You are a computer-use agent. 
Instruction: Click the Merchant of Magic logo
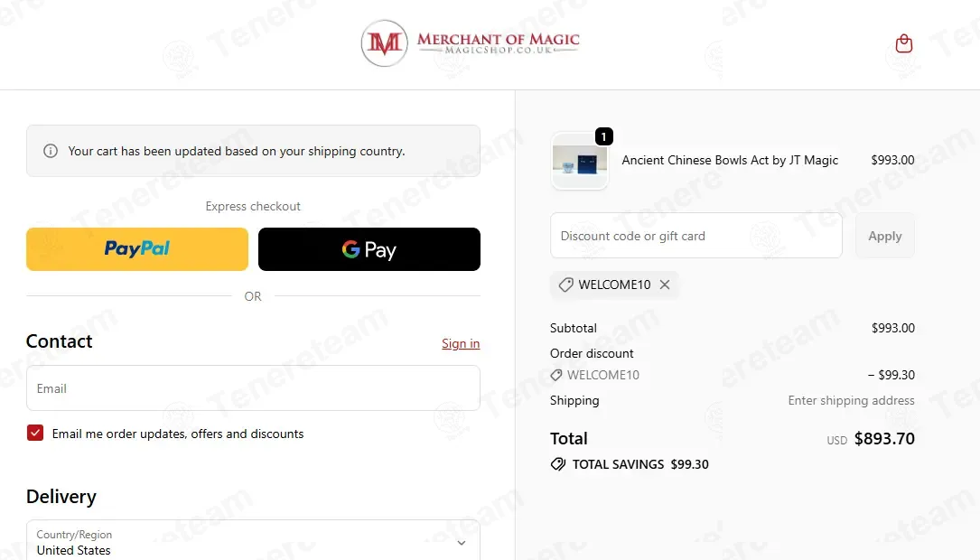[470, 43]
